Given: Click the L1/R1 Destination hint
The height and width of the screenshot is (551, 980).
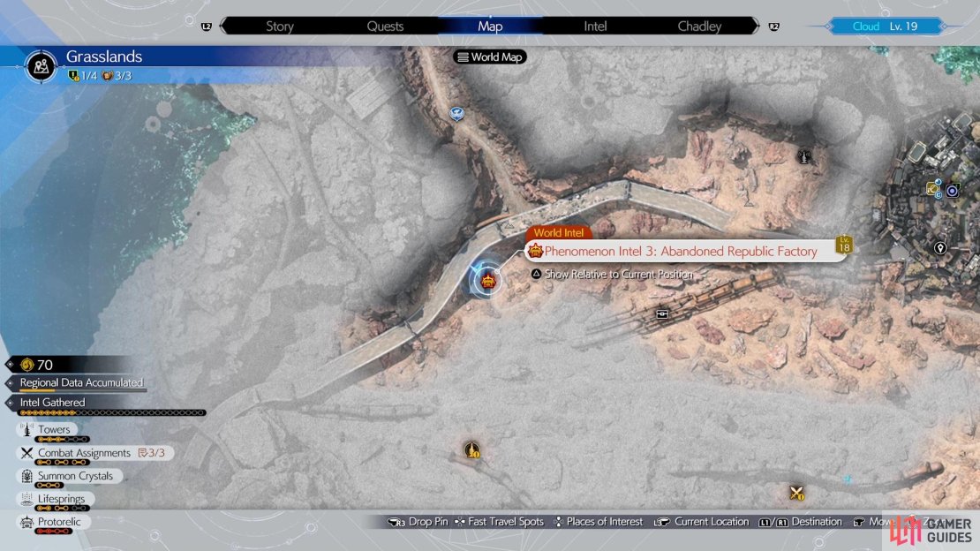Looking at the screenshot, I should click(x=801, y=522).
